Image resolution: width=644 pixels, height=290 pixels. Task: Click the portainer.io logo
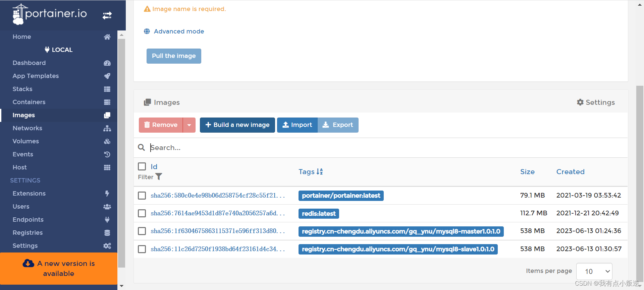tap(50, 14)
